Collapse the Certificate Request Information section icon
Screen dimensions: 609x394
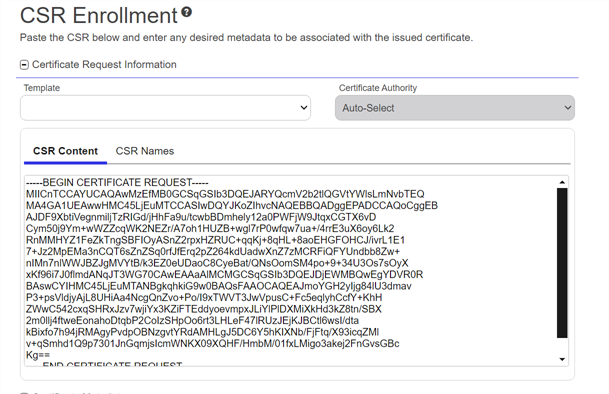tap(24, 65)
